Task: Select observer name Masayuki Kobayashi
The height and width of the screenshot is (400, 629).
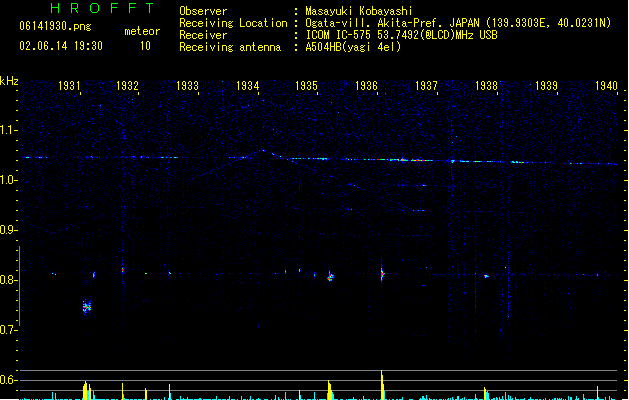Action: tap(359, 11)
